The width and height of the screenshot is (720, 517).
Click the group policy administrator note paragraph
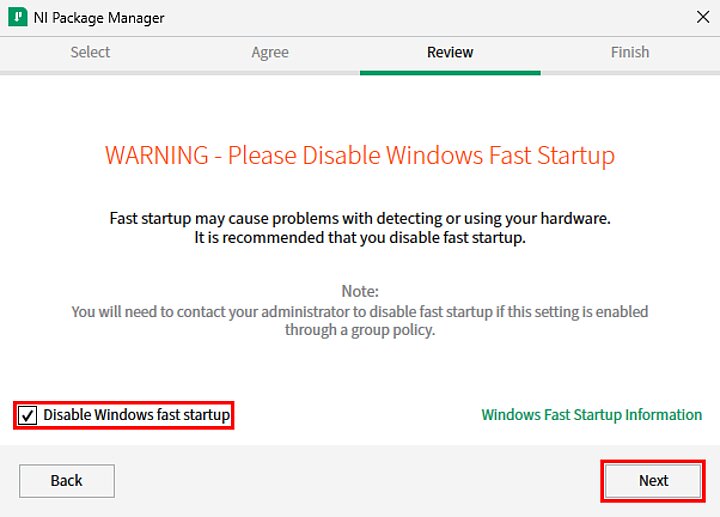359,320
